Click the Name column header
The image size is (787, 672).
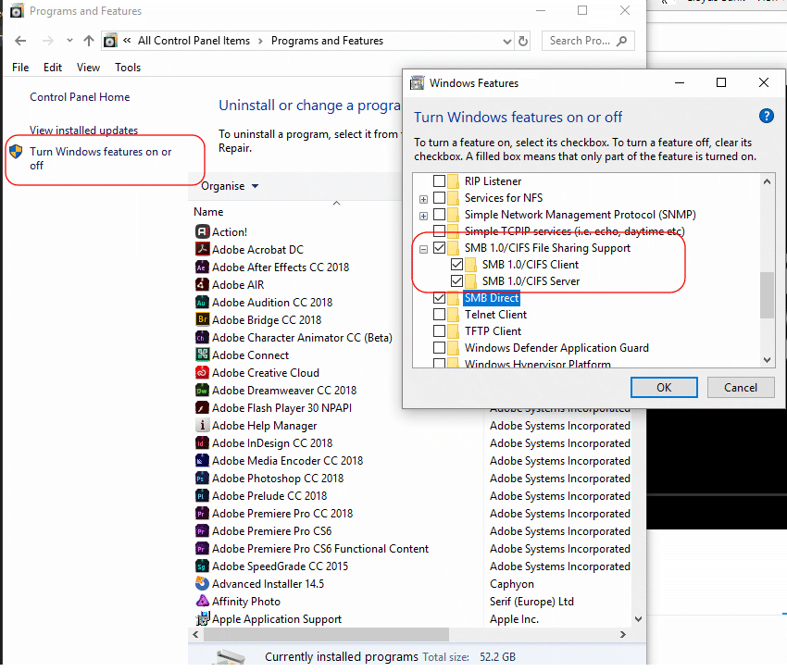pyautogui.click(x=208, y=212)
